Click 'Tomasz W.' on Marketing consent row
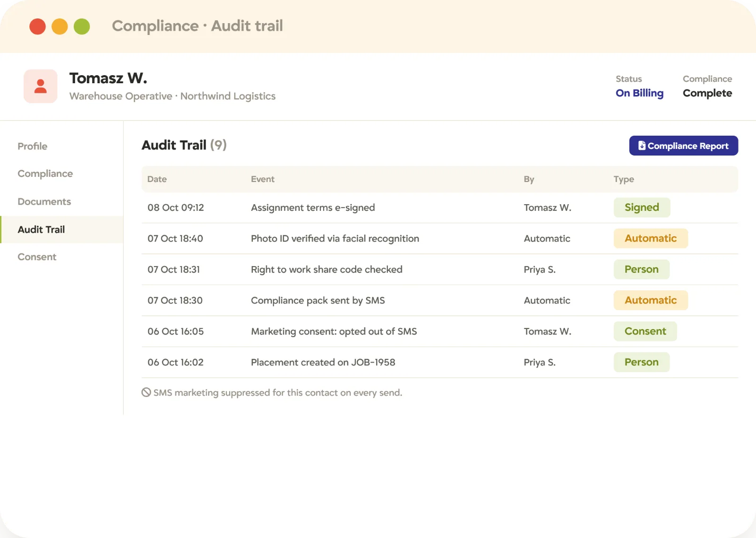Image resolution: width=756 pixels, height=538 pixels. click(547, 331)
